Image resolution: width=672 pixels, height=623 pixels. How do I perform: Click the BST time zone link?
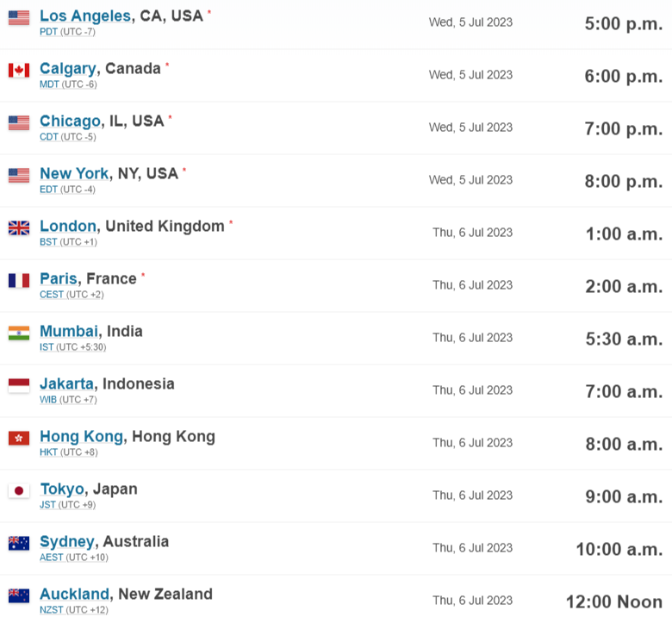tap(48, 242)
